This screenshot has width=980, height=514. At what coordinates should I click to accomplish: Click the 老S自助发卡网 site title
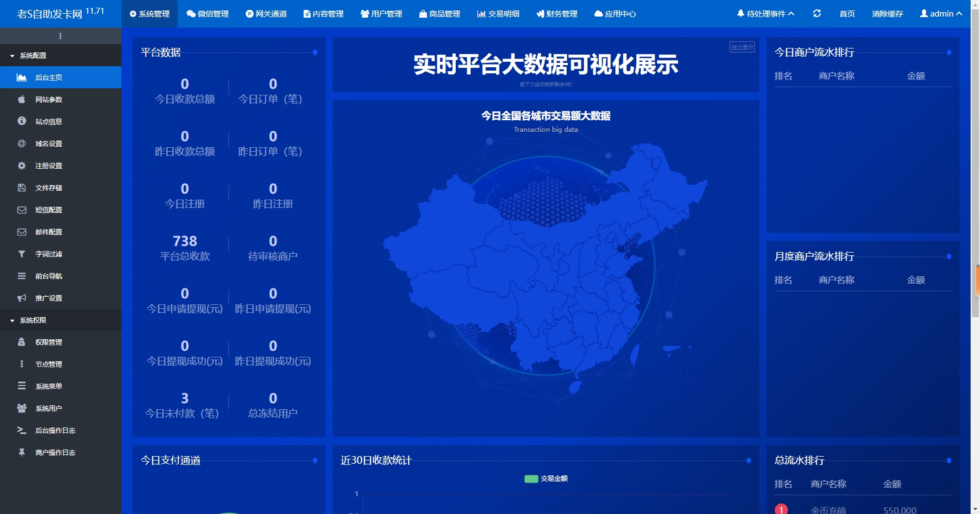point(50,14)
